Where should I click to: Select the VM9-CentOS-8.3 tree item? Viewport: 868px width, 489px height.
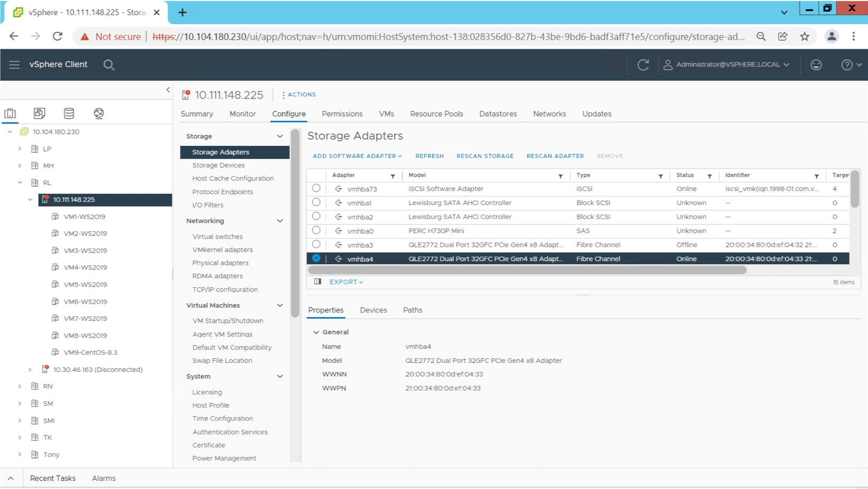click(90, 352)
